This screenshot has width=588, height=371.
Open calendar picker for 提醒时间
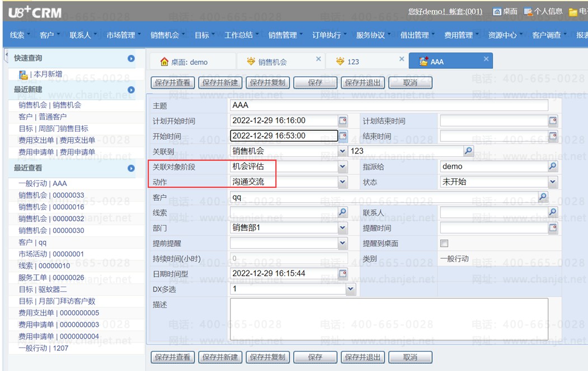(553, 227)
